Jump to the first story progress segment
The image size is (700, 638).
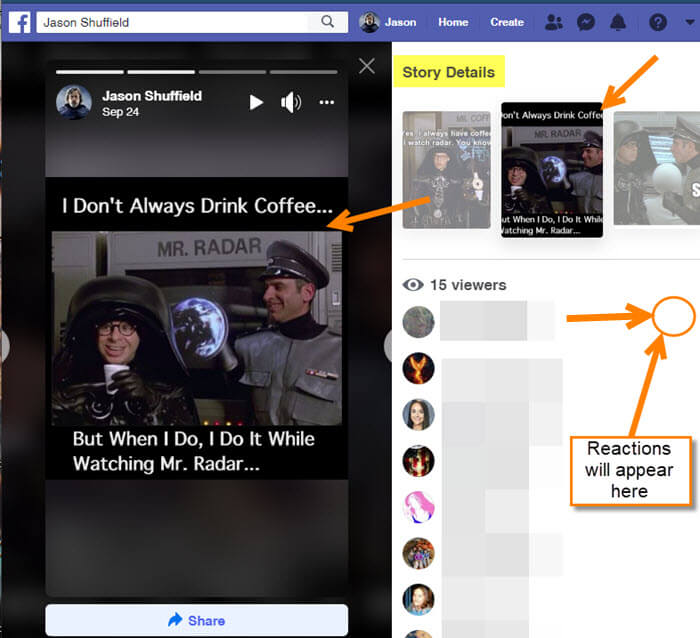(x=90, y=72)
